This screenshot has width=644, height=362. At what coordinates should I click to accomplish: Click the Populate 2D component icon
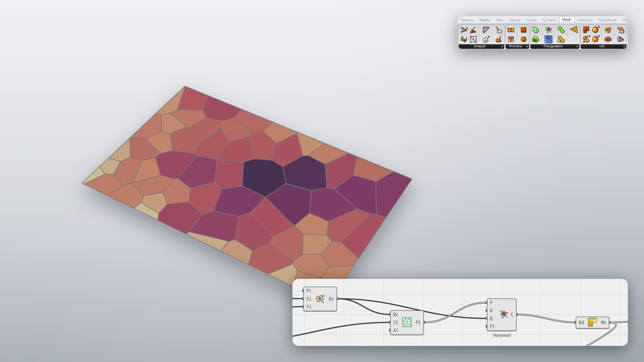point(407,322)
